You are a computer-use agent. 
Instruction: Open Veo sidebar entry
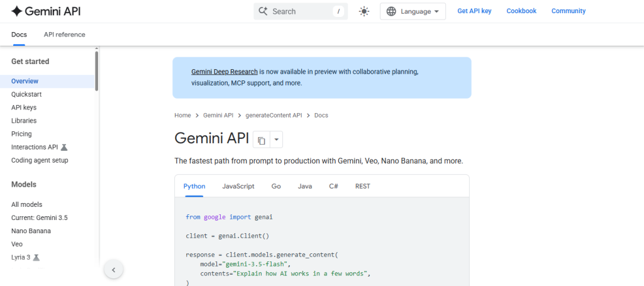(17, 244)
